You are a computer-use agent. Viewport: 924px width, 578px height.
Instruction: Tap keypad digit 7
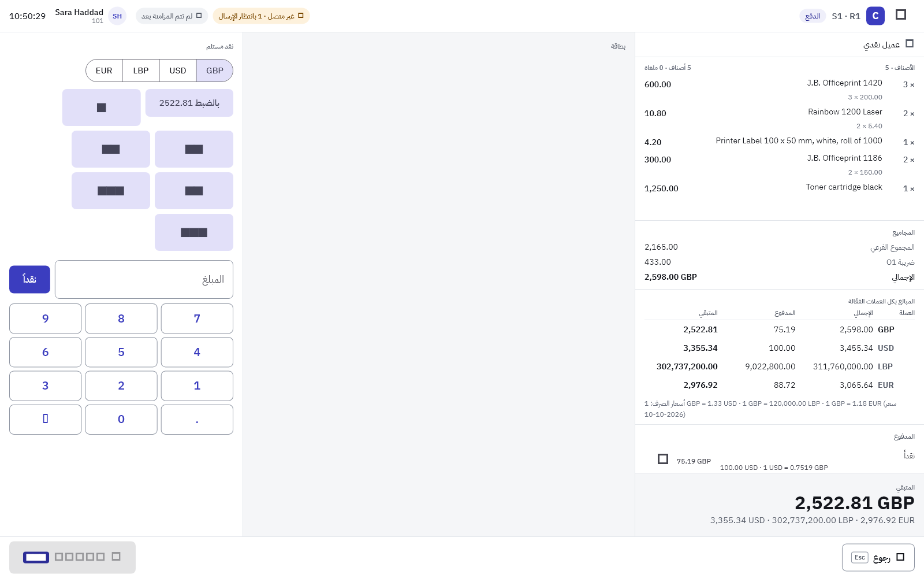[x=197, y=318]
